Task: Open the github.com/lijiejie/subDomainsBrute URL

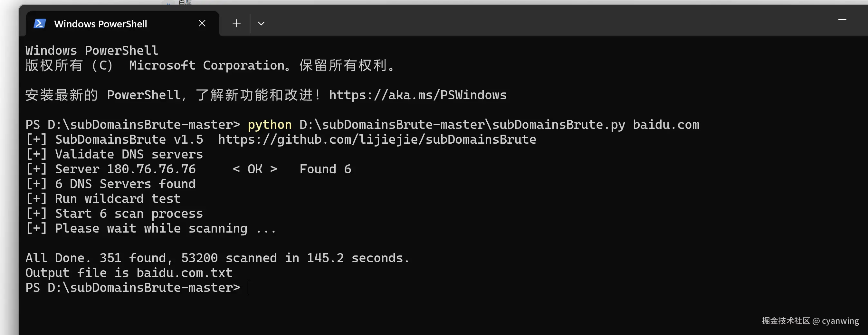Action: 377,139
